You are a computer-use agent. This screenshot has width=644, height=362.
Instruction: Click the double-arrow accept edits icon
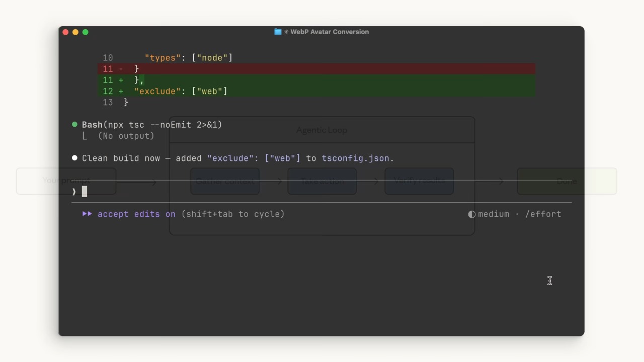tap(87, 214)
